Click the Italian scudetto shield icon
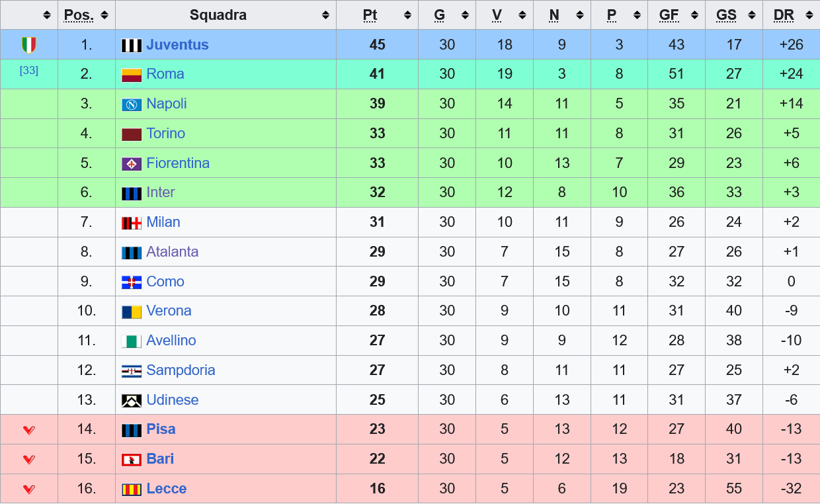This screenshot has width=820, height=504. pyautogui.click(x=29, y=45)
